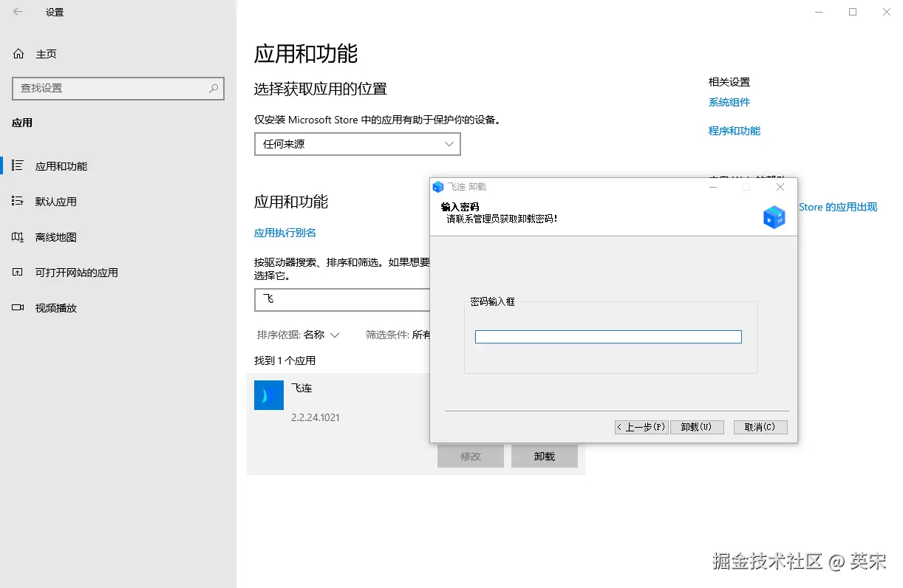Click the 飞连 app icon in list
The height and width of the screenshot is (588, 903).
tap(269, 395)
